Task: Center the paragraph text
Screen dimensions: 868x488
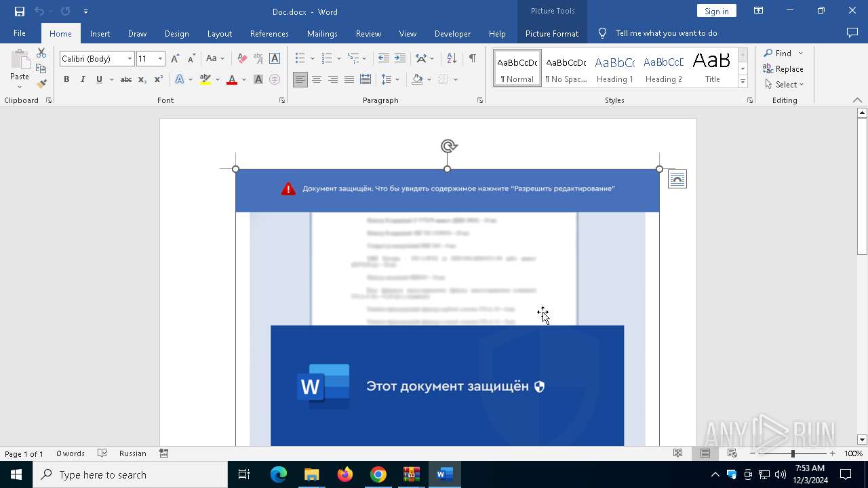Action: (x=317, y=80)
